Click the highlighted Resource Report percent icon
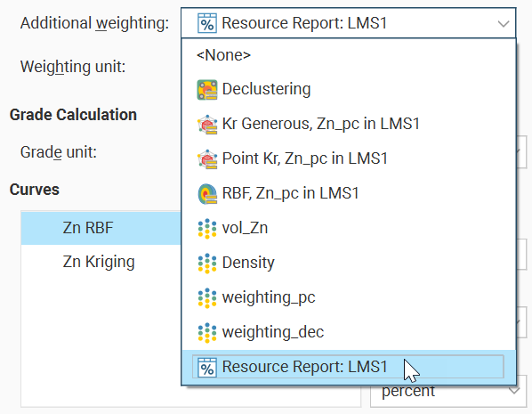532x414 pixels. point(207,367)
